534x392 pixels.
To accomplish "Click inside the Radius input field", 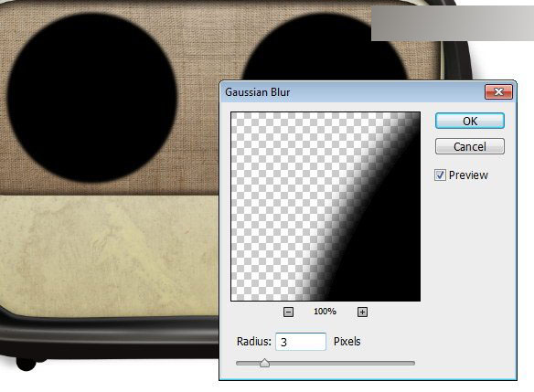I will 301,342.
